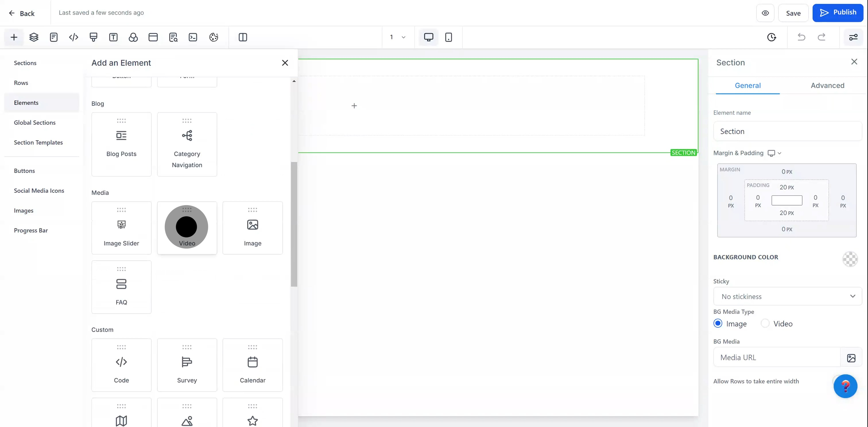Image resolution: width=868 pixels, height=427 pixels.
Task: Select Video BG media type
Action: [x=765, y=323]
